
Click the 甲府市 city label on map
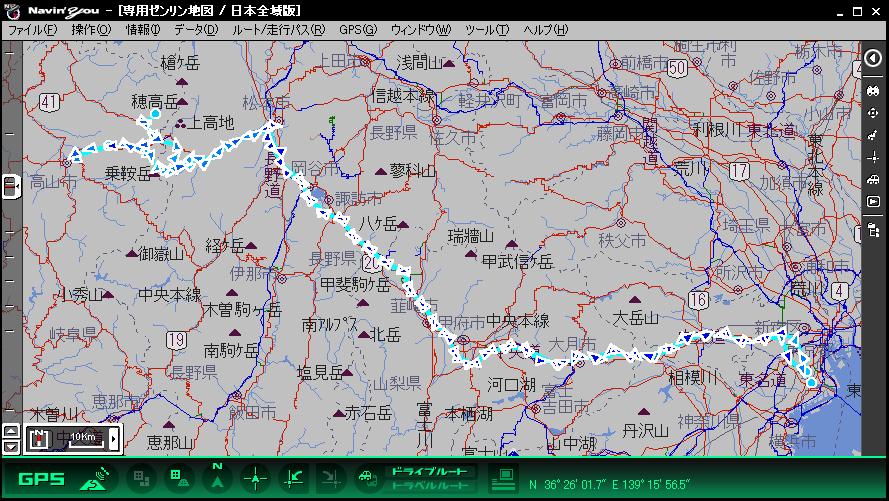(x=461, y=322)
